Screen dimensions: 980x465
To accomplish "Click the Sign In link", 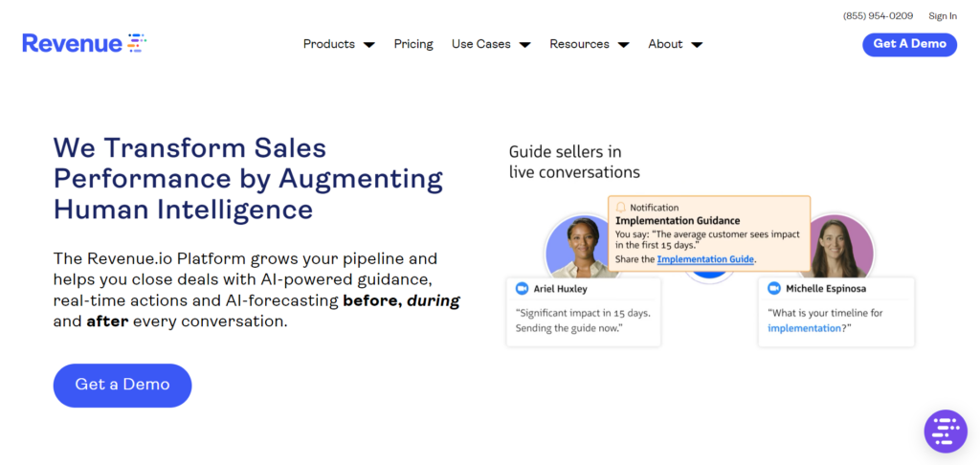I will click(x=943, y=16).
